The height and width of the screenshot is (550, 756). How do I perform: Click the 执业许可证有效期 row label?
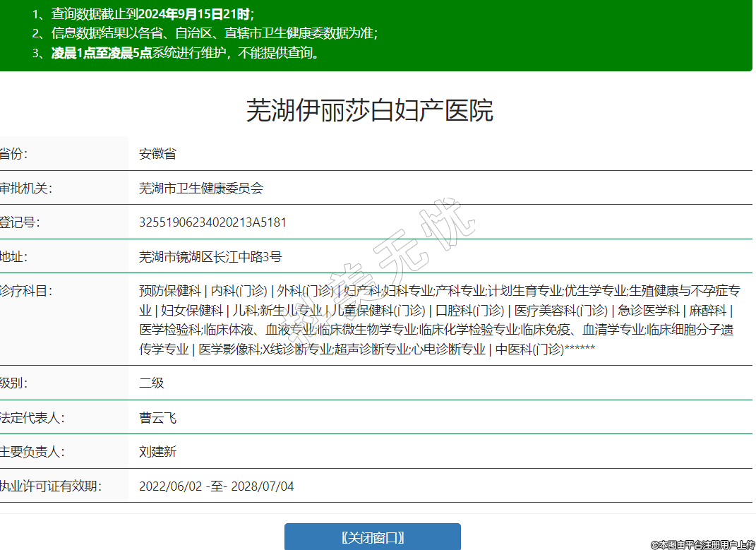point(51,486)
